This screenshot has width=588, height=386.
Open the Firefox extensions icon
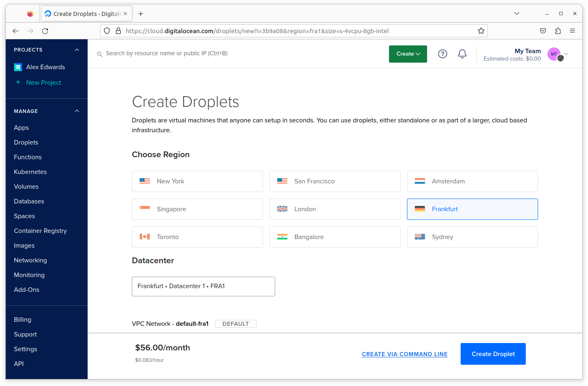point(558,31)
